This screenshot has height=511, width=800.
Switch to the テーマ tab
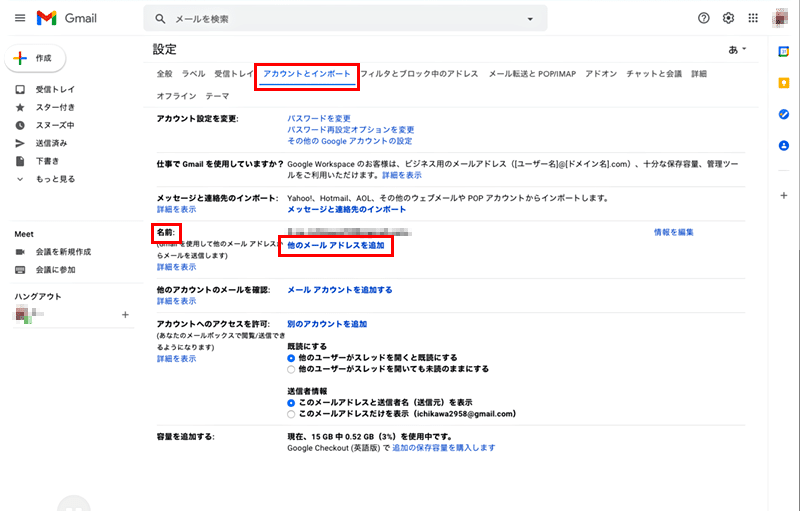click(x=217, y=96)
